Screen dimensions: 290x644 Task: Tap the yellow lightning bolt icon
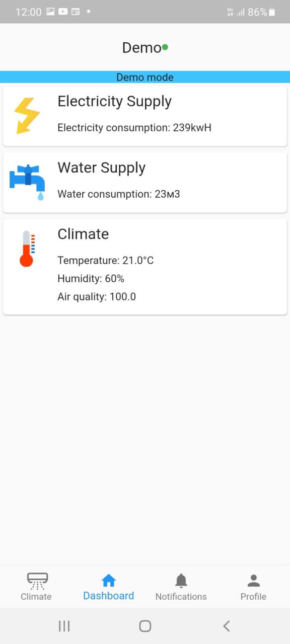point(27,116)
